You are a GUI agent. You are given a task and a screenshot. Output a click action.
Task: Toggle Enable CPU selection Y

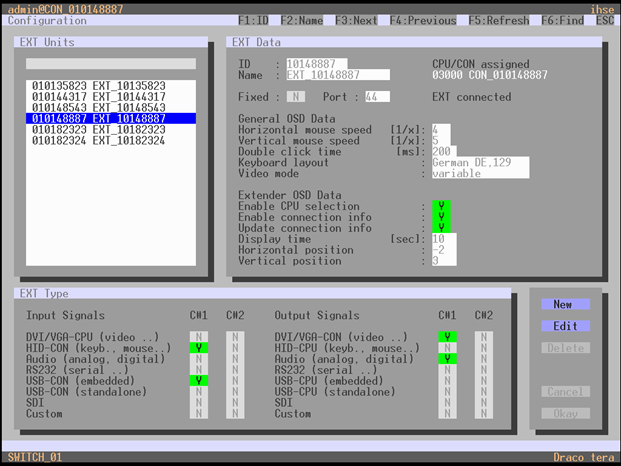click(x=441, y=206)
